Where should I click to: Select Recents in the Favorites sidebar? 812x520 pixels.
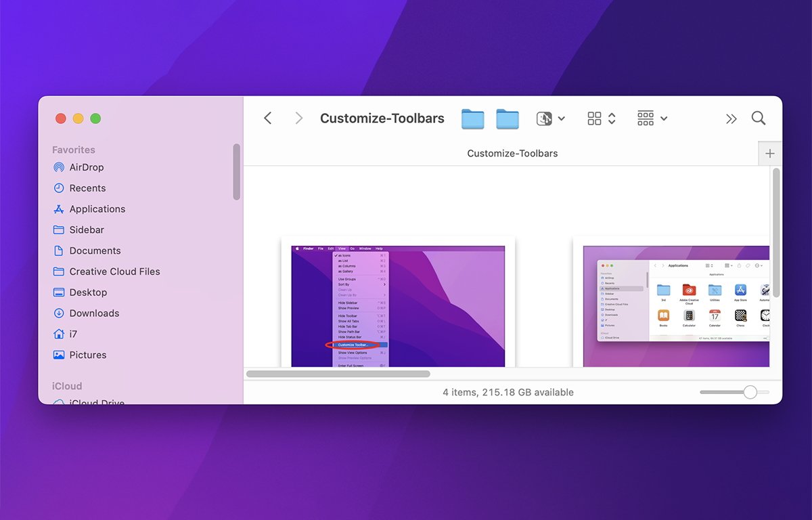(87, 188)
